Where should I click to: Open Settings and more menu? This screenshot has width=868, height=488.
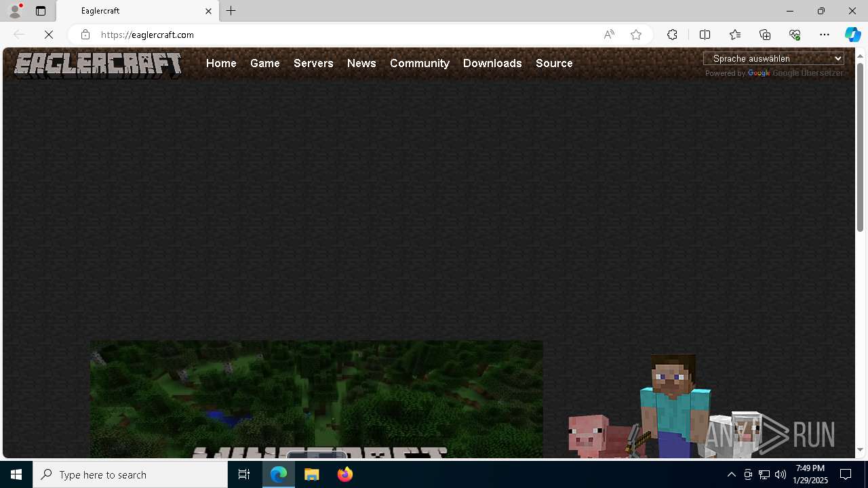pyautogui.click(x=825, y=35)
